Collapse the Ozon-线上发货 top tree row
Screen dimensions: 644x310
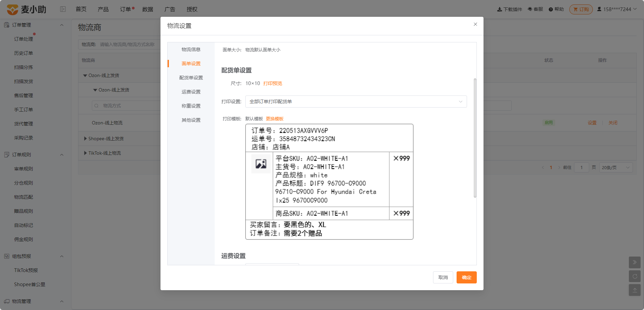click(x=85, y=76)
